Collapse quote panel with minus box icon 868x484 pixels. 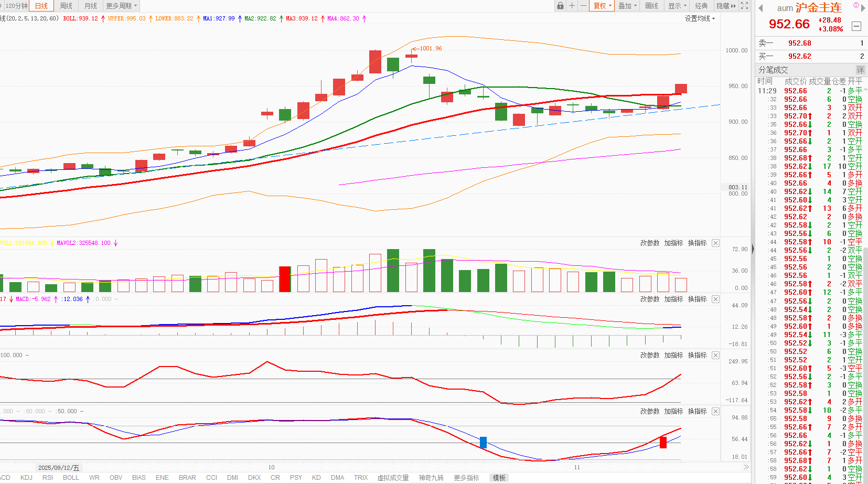[856, 26]
